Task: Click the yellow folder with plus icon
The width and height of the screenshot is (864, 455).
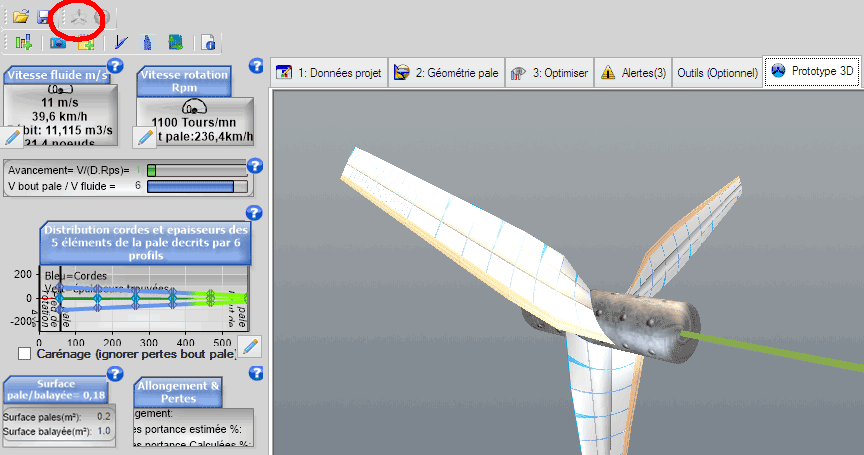Action: point(85,42)
